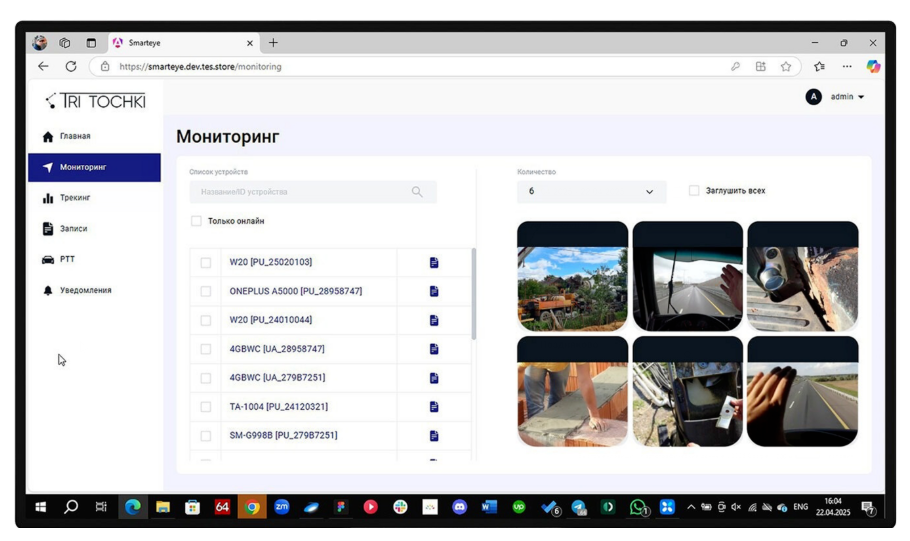Open Telegram from the taskbar
Screen dimensions: 910x541
click(579, 507)
